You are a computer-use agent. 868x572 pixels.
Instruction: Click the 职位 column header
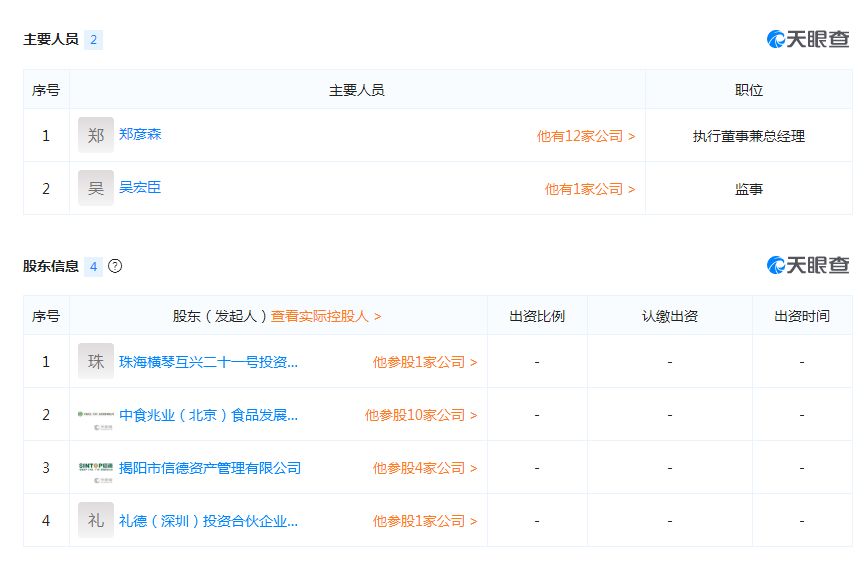click(x=749, y=90)
